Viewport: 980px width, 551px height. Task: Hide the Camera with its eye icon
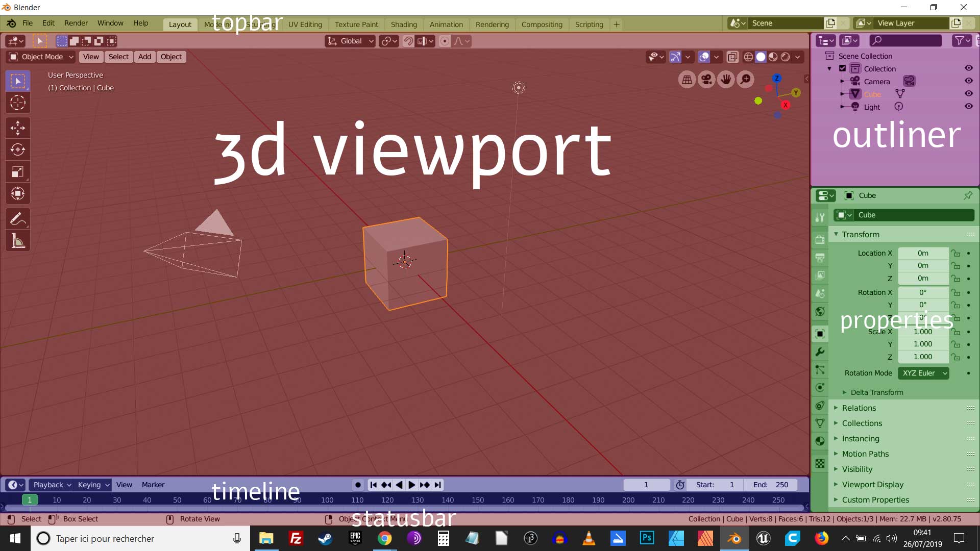point(968,81)
